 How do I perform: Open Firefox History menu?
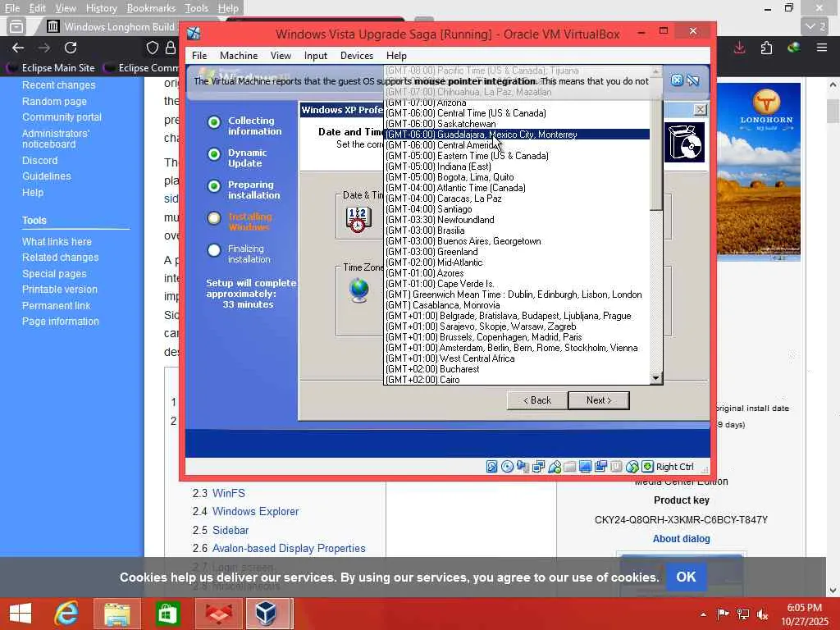(101, 8)
